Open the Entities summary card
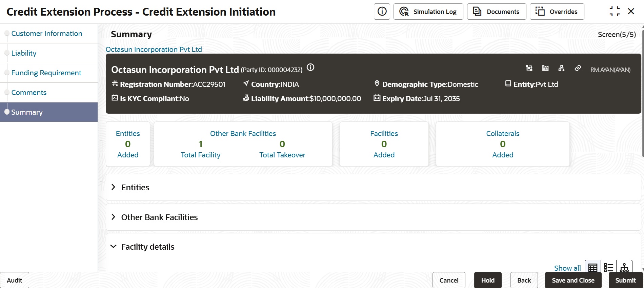 (128, 144)
